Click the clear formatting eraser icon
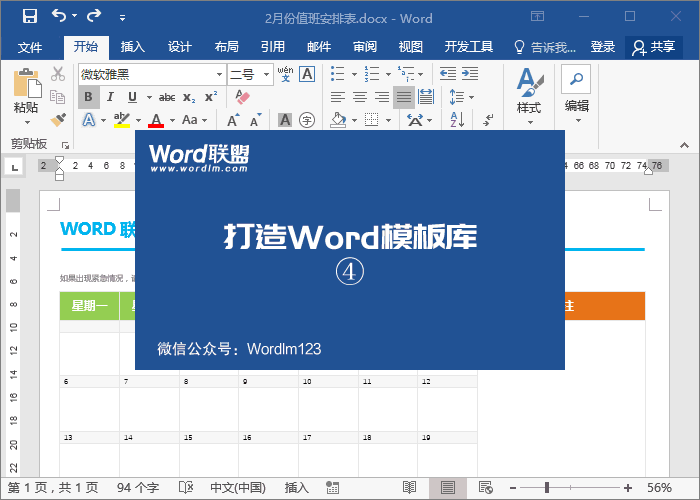Viewport: 700px width, 500px height. pyautogui.click(x=242, y=97)
